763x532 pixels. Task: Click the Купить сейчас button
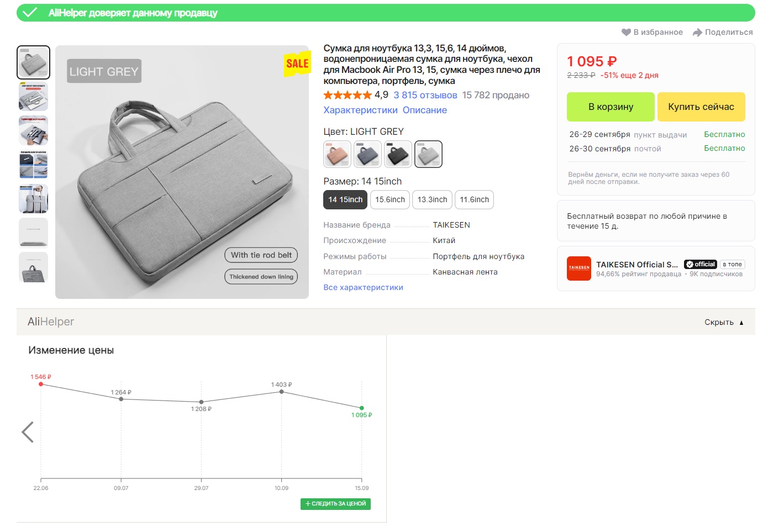click(701, 107)
